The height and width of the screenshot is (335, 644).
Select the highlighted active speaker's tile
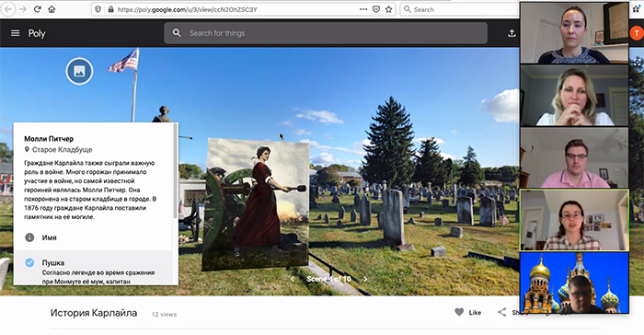click(574, 220)
